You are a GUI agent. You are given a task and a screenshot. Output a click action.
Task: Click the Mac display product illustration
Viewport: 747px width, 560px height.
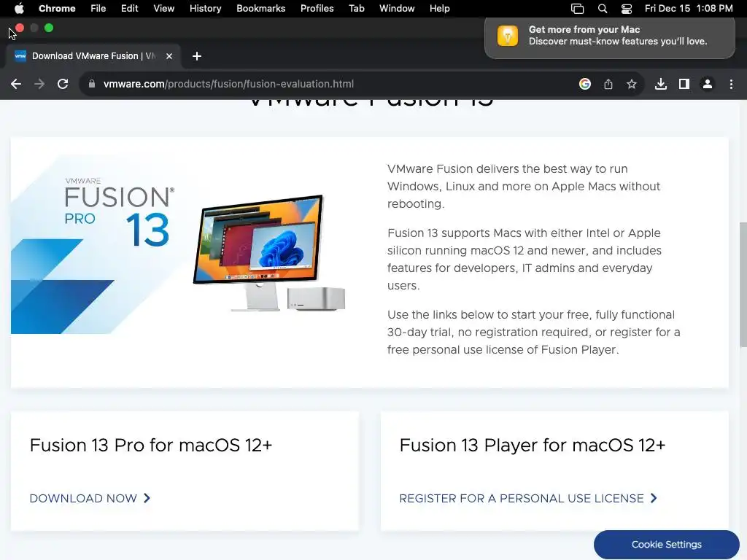[x=268, y=253]
